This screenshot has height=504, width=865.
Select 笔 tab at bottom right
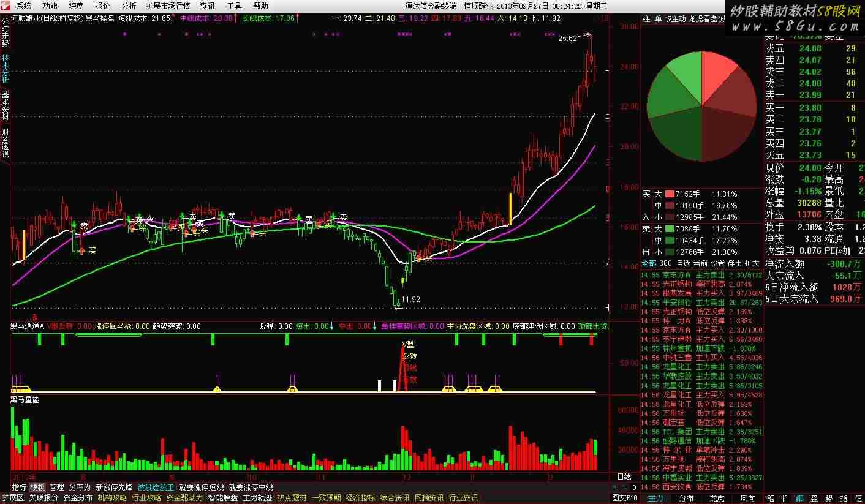770,498
